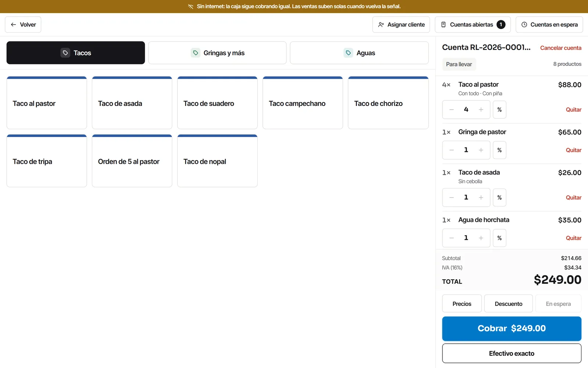The image size is (588, 368).
Task: Remove Taco al pastor with Quitar
Action: (x=573, y=110)
